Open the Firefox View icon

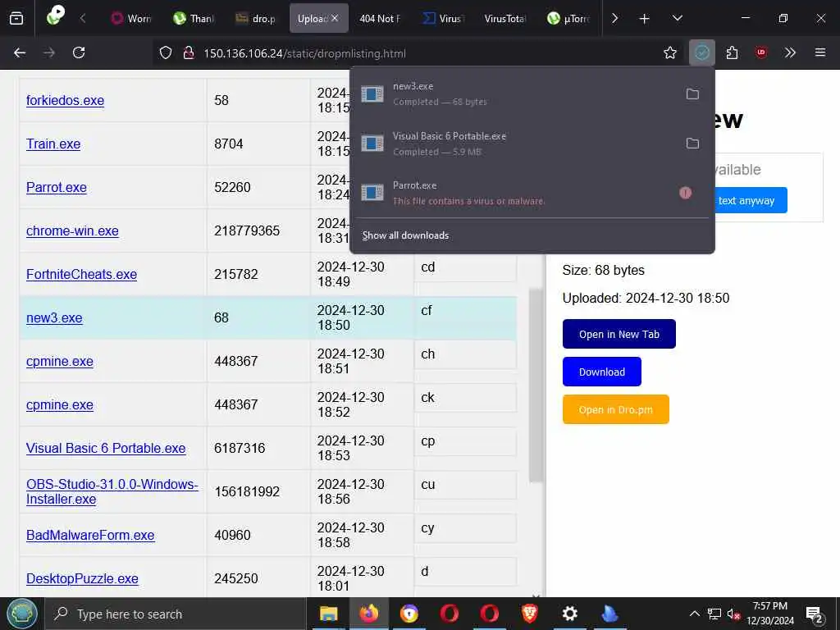click(x=16, y=18)
